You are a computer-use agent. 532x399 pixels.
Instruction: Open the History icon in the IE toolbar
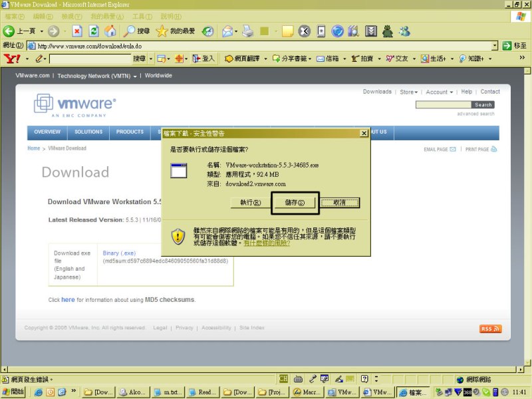pyautogui.click(x=207, y=31)
